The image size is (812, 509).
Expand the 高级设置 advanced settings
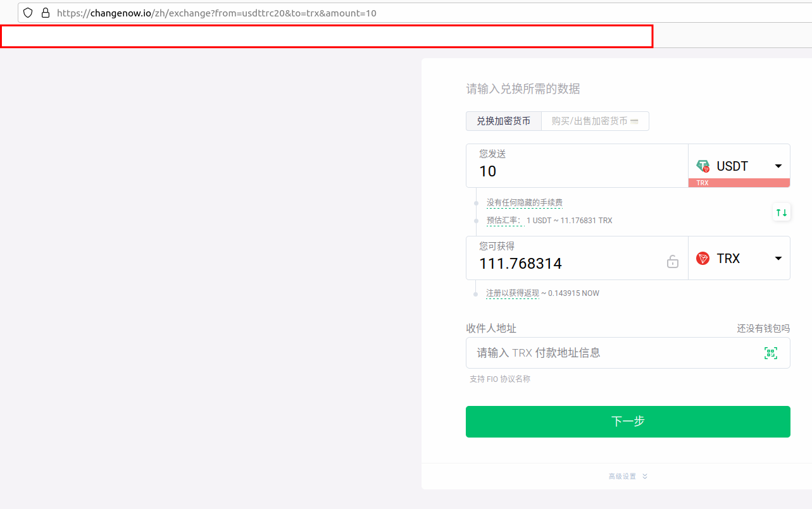[628, 477]
